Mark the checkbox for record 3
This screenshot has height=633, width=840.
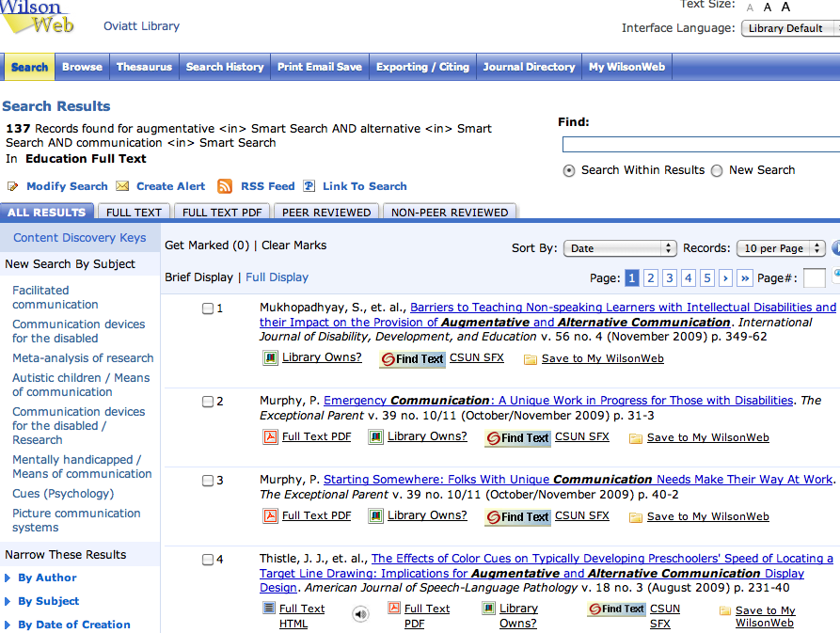pyautogui.click(x=208, y=481)
